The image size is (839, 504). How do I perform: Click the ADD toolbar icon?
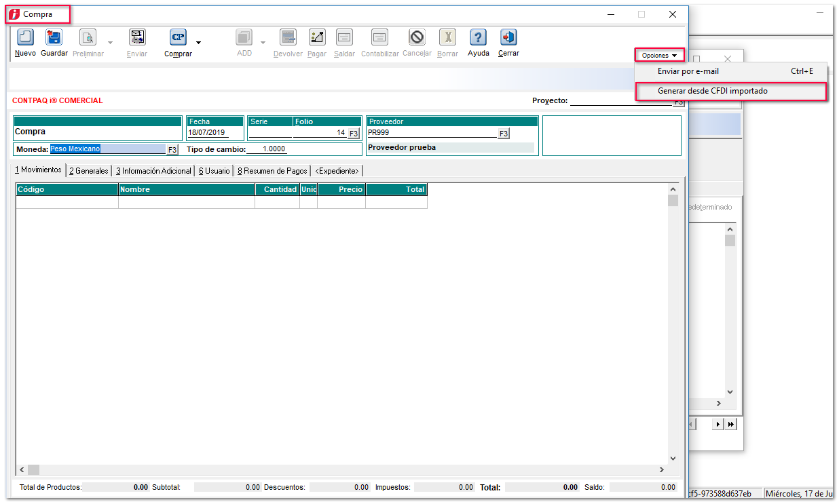[x=244, y=37]
